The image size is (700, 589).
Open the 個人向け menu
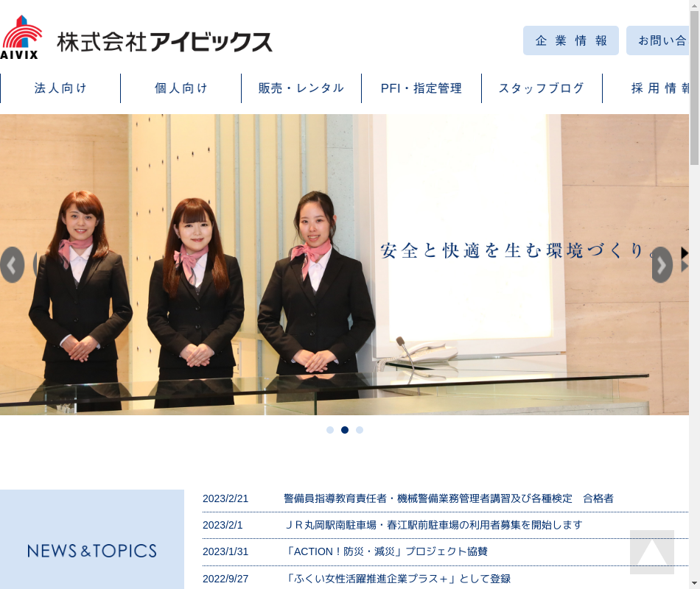pos(181,88)
